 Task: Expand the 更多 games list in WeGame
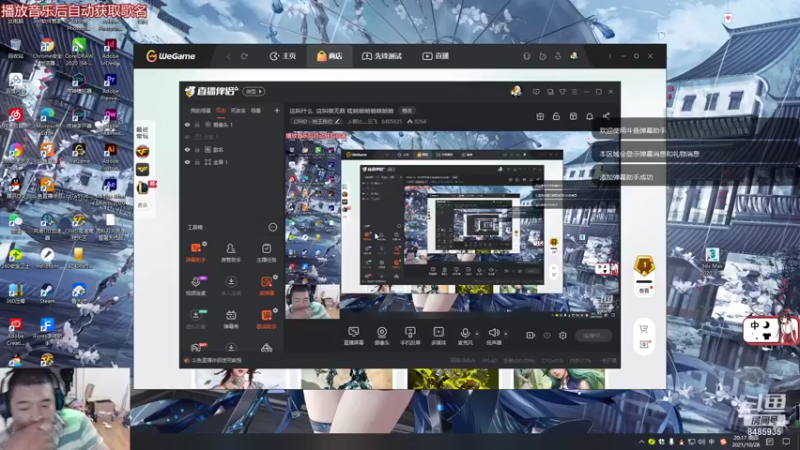click(142, 205)
